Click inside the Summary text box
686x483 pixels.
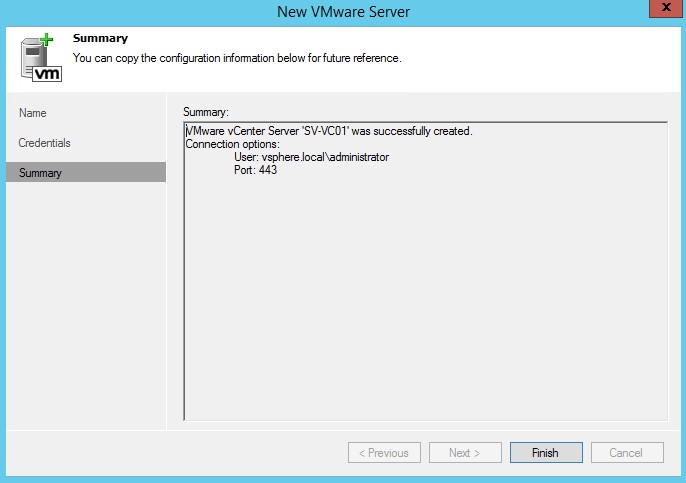(426, 271)
